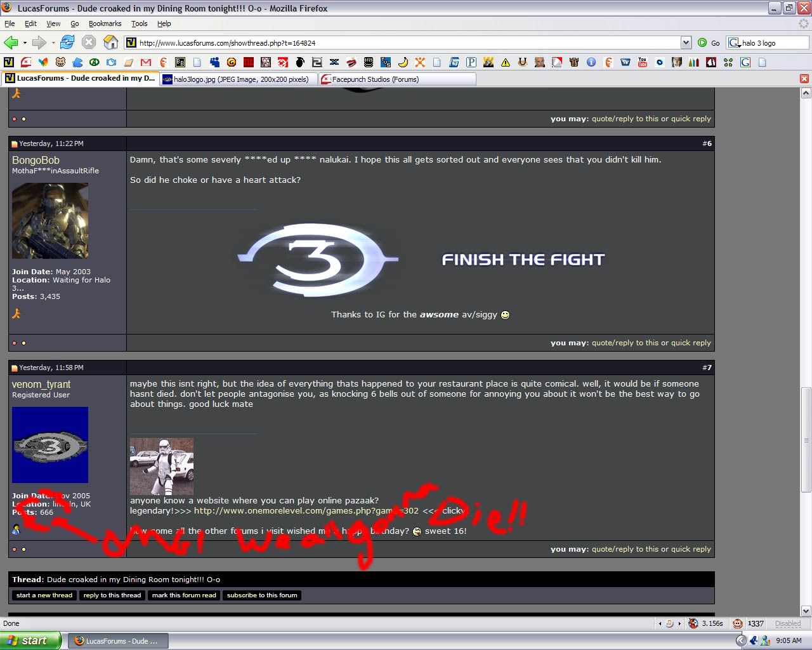The image size is (812, 650).
Task: Open the Bookmarks menu
Action: pyautogui.click(x=105, y=23)
